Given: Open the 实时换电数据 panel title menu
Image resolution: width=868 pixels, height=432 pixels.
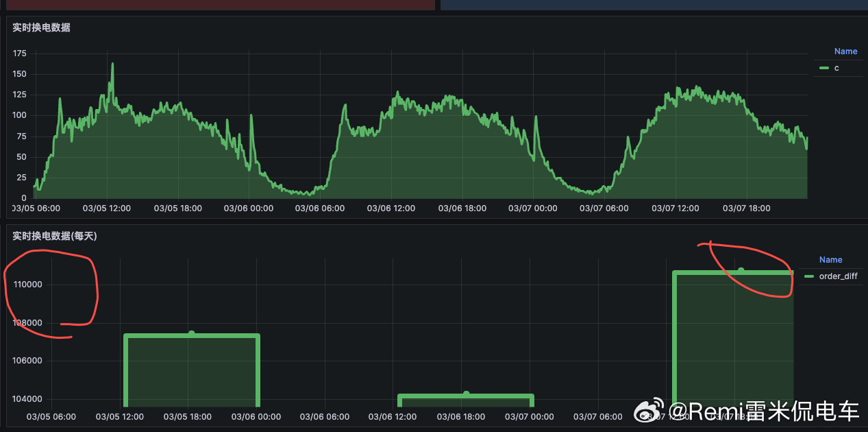Looking at the screenshot, I should tap(41, 28).
